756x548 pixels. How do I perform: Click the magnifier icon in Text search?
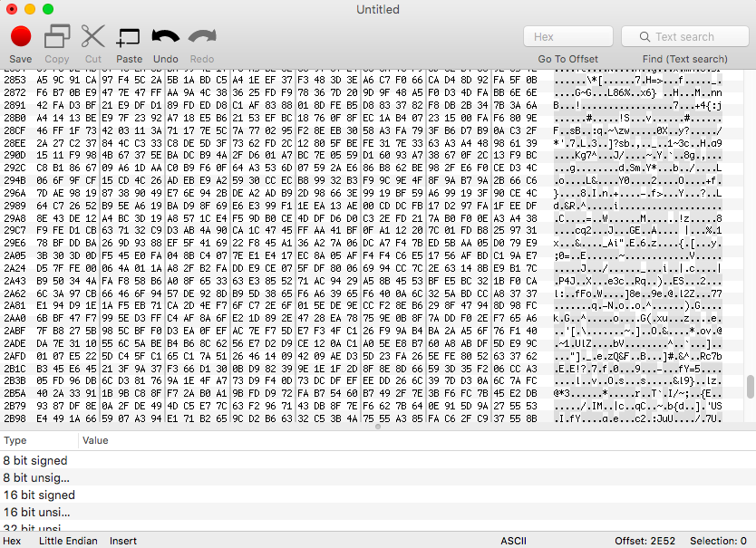(645, 36)
